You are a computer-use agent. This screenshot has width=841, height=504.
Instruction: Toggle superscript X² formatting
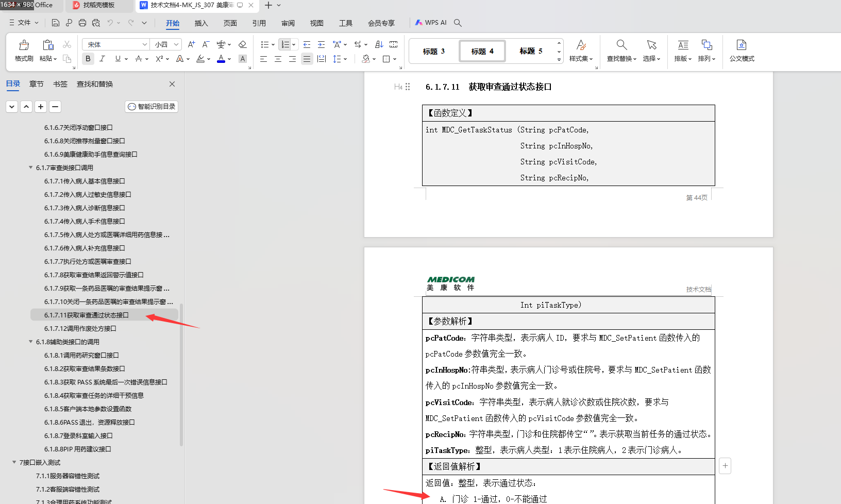(x=159, y=59)
